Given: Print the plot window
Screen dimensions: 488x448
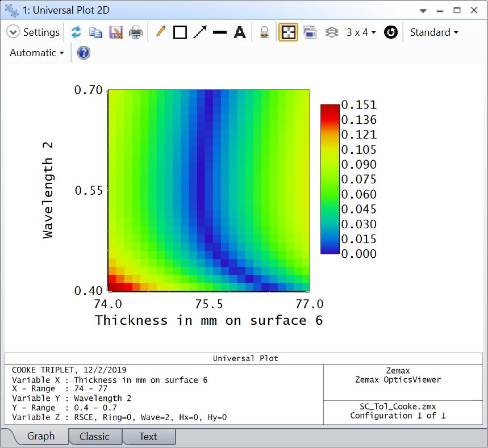Looking at the screenshot, I should pos(136,32).
